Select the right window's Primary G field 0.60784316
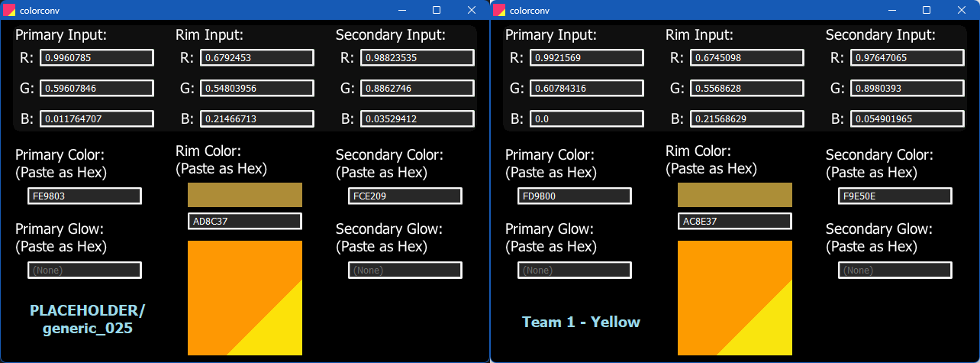Viewport: 980px width, 363px height. pos(587,89)
